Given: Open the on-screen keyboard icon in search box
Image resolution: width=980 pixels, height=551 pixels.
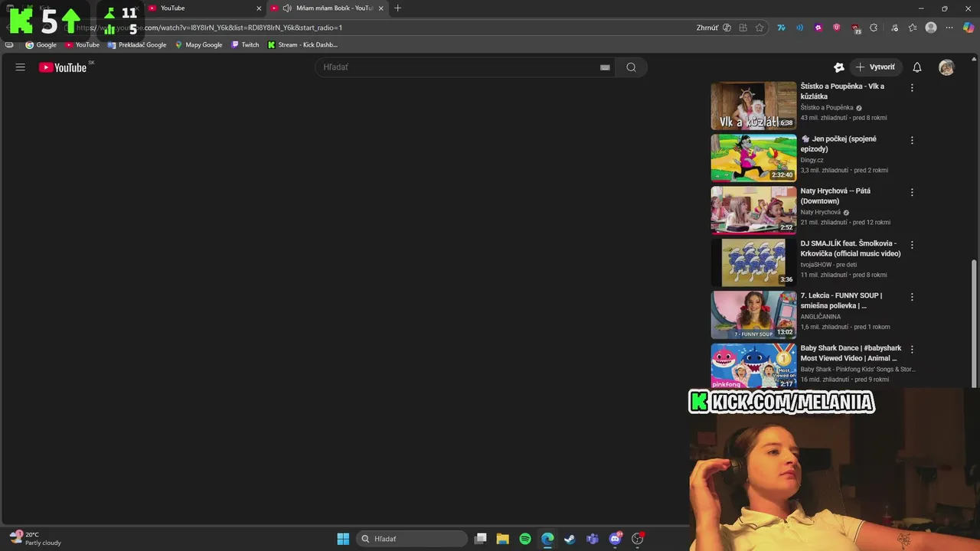Looking at the screenshot, I should (605, 67).
